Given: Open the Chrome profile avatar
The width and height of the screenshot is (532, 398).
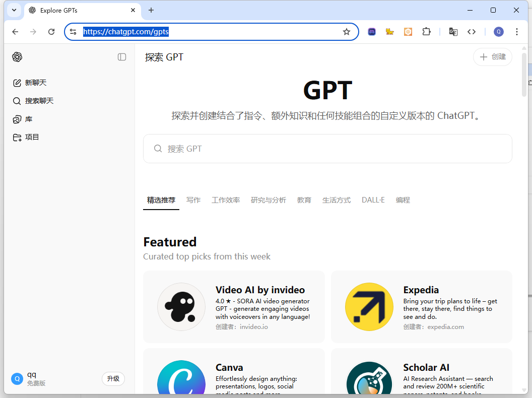Looking at the screenshot, I should click(498, 32).
